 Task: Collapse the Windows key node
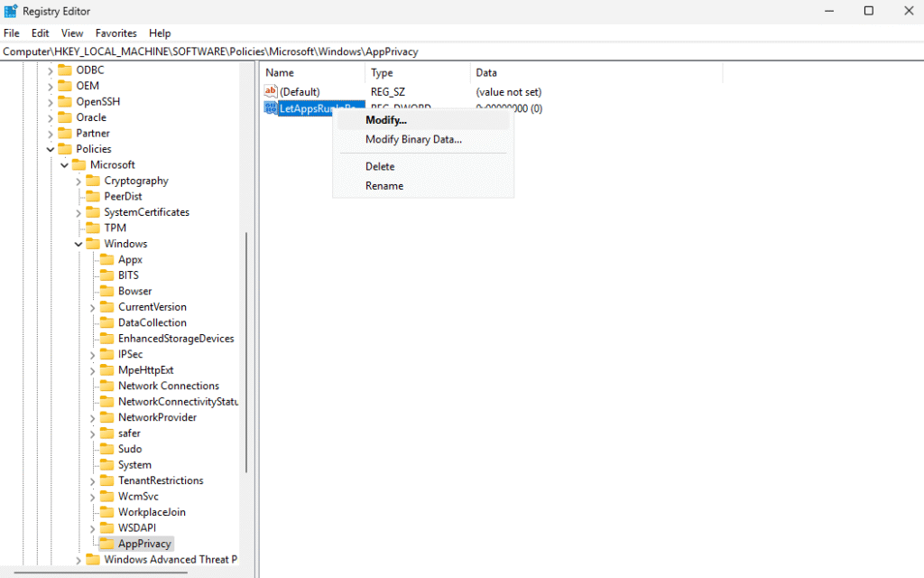79,244
